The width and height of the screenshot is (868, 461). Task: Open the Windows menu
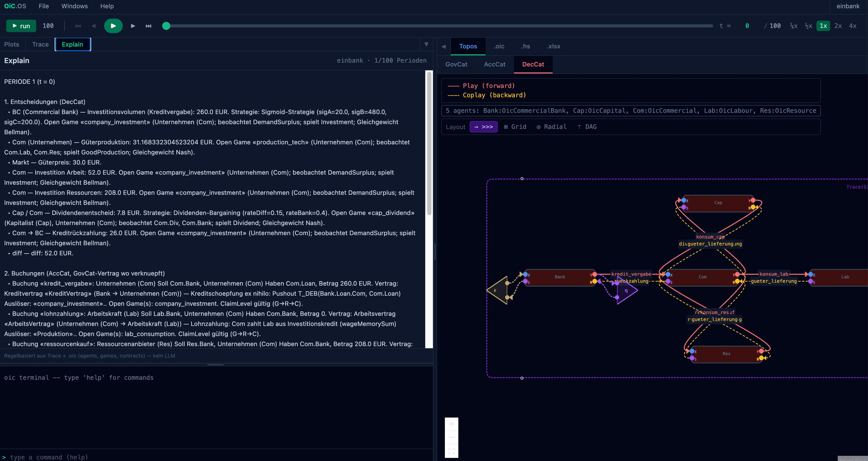click(75, 6)
